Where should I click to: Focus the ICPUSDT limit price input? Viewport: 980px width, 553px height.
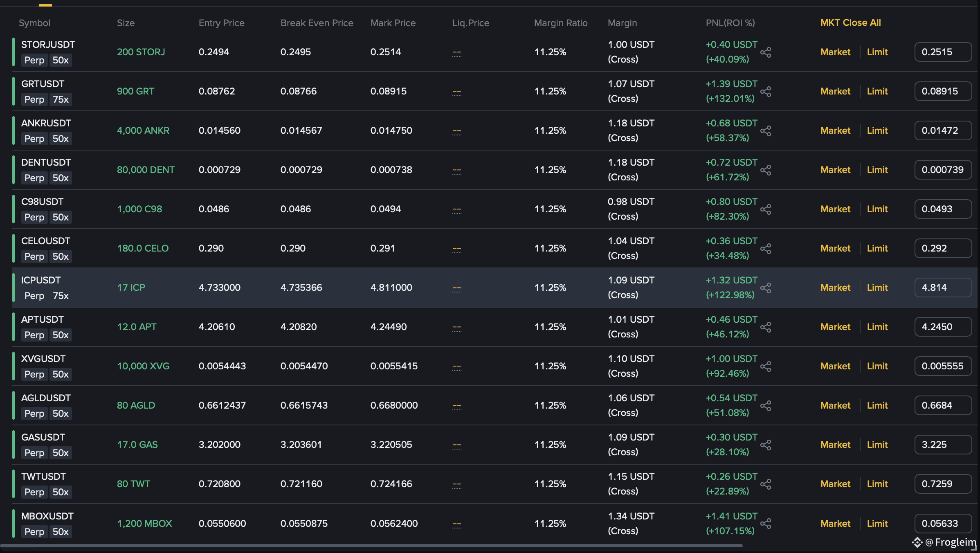[x=943, y=288]
